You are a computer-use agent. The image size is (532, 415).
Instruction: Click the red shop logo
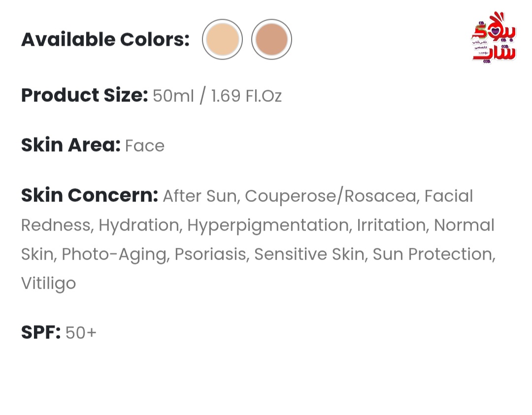(x=494, y=37)
